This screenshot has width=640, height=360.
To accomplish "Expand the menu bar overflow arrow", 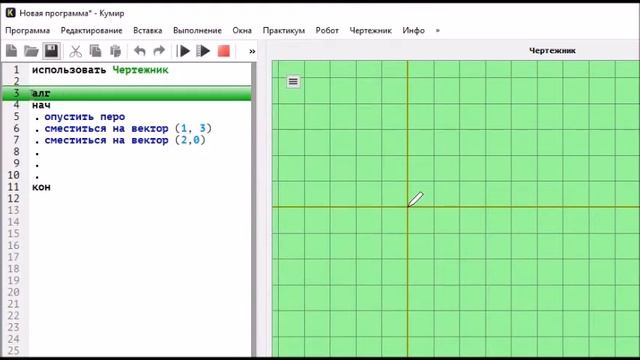I will coord(438,31).
